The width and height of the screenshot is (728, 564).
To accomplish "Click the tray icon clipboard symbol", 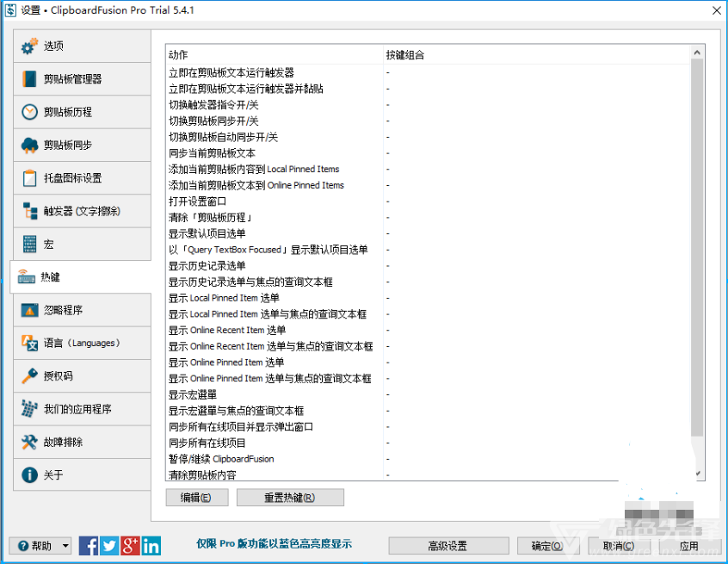I will click(29, 178).
